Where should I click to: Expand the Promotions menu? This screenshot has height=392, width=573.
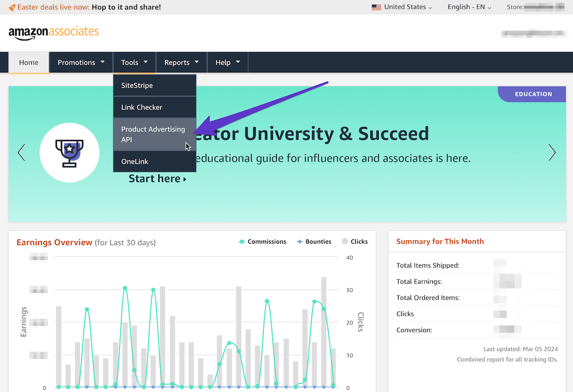coord(81,62)
